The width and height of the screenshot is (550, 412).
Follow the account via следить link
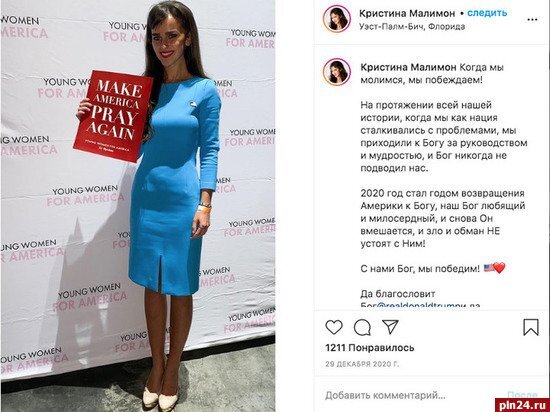coord(487,13)
